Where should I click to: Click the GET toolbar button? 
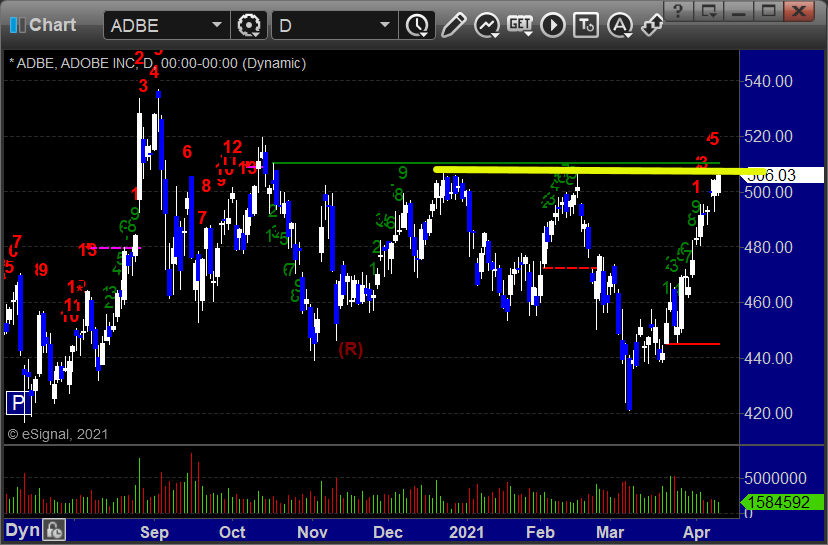(520, 25)
